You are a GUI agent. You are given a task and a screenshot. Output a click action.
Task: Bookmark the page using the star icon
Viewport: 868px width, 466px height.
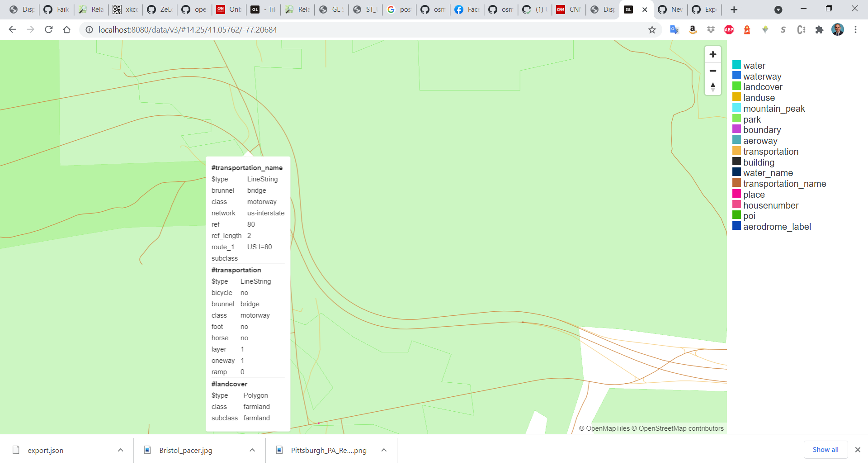(652, 29)
